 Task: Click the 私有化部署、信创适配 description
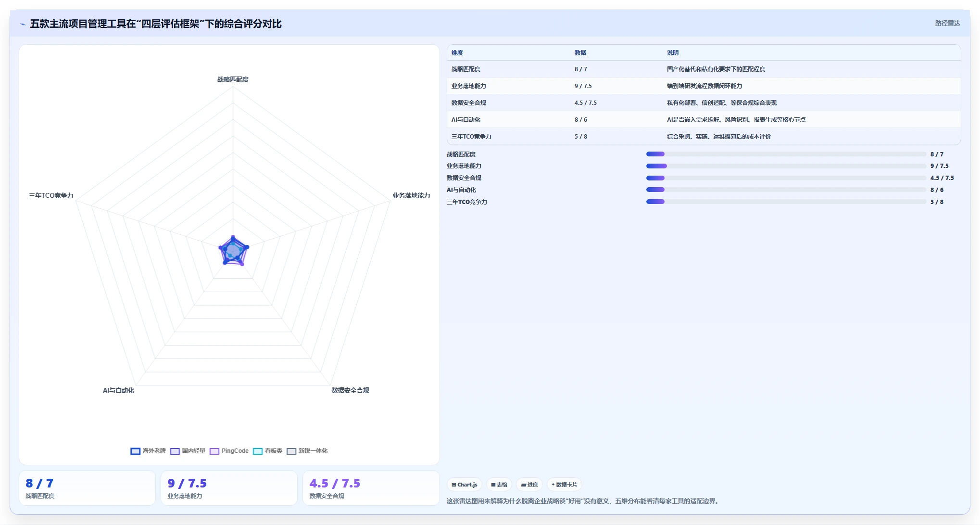(722, 103)
